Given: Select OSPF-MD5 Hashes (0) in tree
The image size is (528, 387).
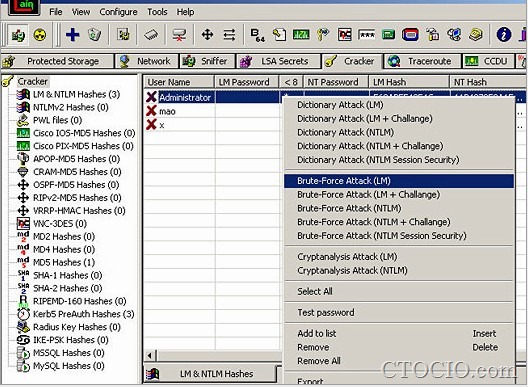Looking at the screenshot, I should click(76, 185).
